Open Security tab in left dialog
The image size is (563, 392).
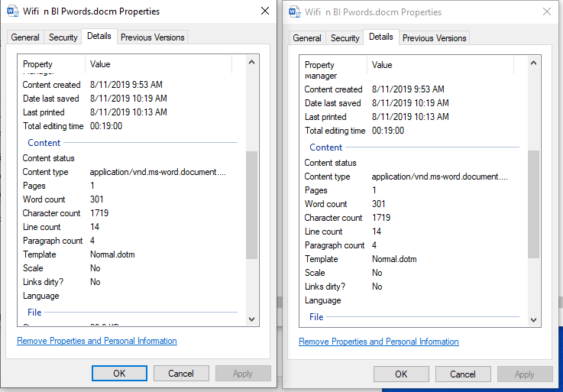coord(63,37)
